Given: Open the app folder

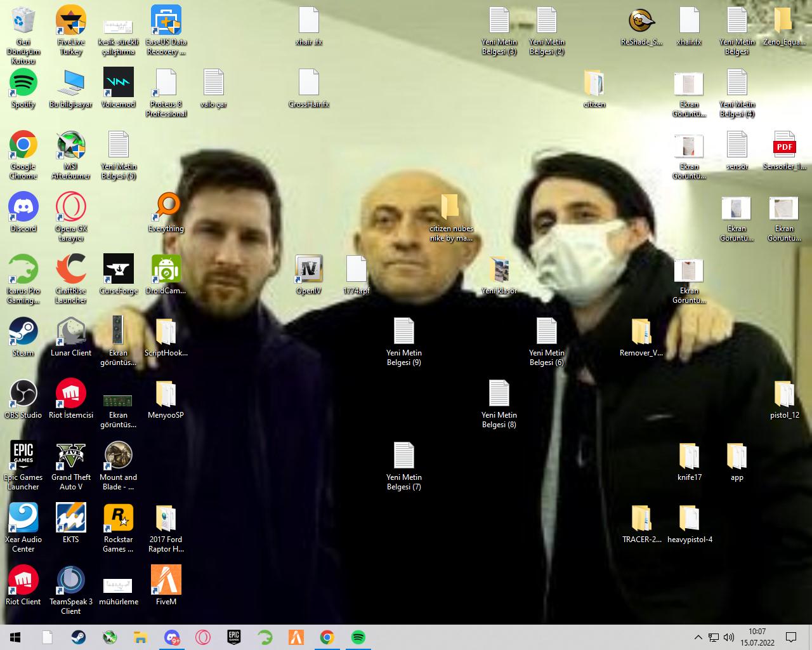Looking at the screenshot, I should coord(737,461).
